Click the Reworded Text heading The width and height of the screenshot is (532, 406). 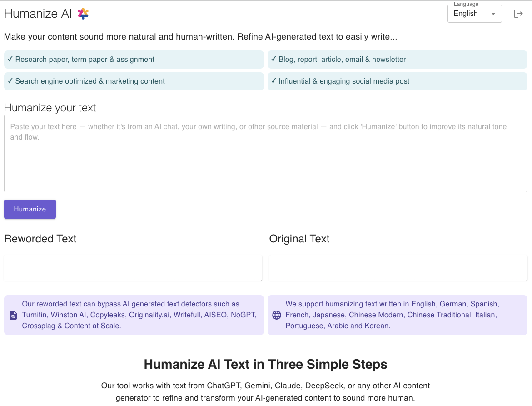click(40, 239)
